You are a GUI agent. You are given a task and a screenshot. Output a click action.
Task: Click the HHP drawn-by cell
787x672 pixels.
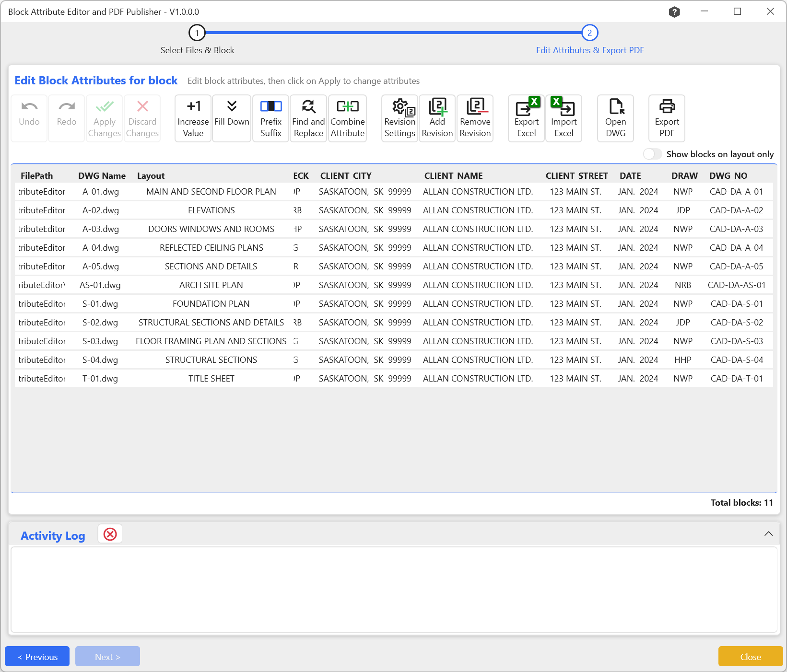(683, 360)
